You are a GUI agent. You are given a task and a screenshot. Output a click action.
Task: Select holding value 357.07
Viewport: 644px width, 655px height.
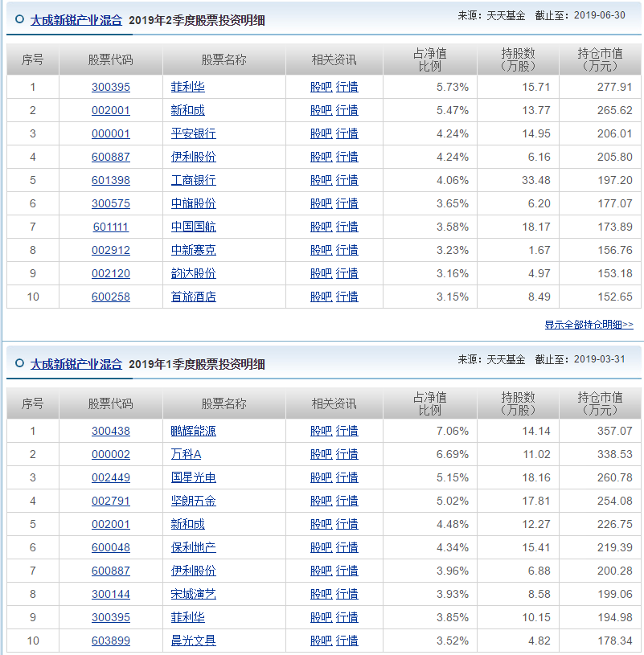point(614,431)
